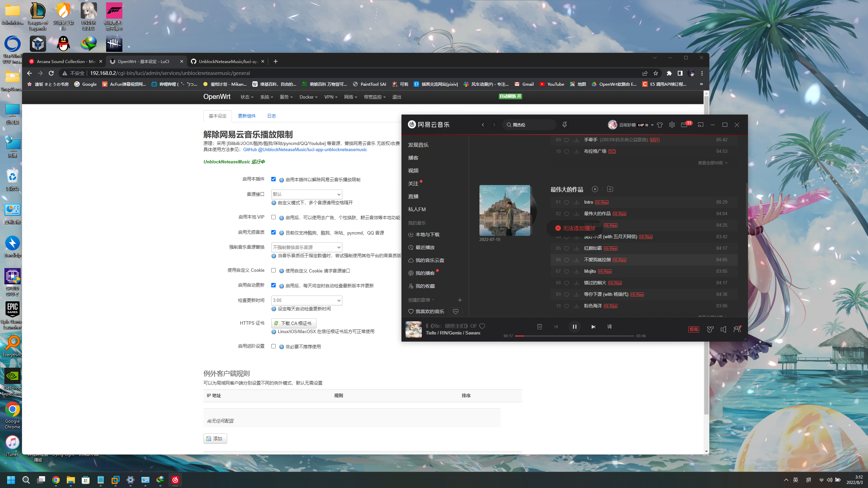This screenshot has height=488, width=868.
Task: Open the 检查更新时间 3:00 dropdown
Action: click(x=306, y=300)
